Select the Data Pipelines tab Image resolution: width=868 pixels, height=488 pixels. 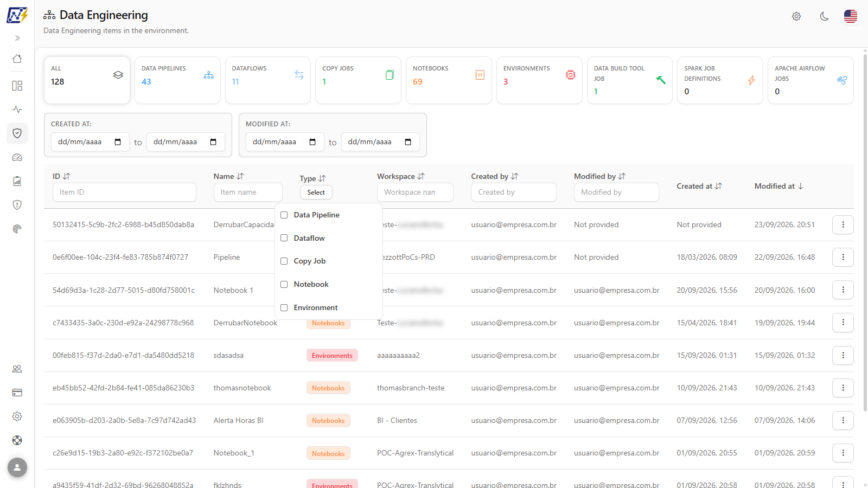[x=177, y=80]
